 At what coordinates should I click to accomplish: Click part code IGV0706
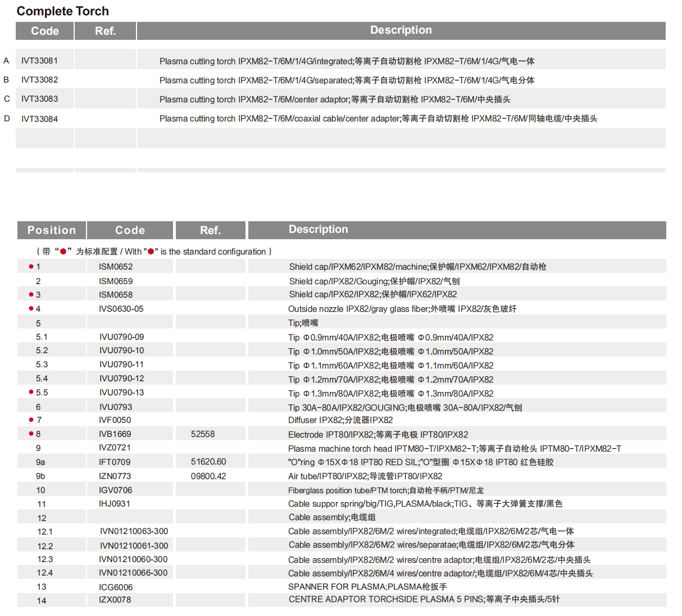(116, 490)
